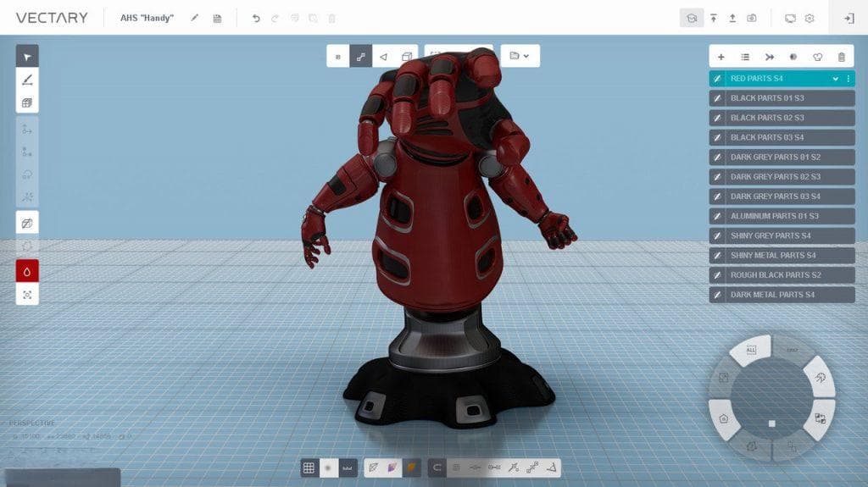Click the focus frame tool
868x487 pixels.
point(27,295)
